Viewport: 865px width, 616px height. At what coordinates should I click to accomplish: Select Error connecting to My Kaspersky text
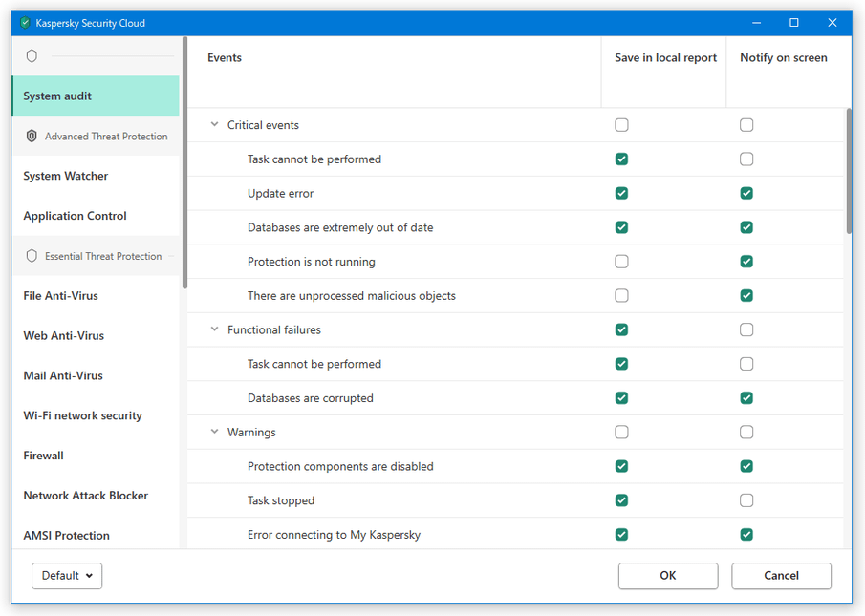click(334, 535)
